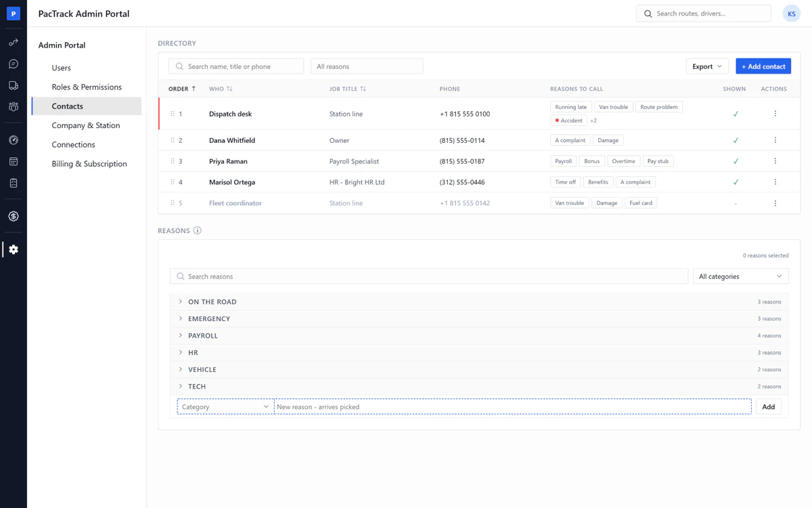Click the Accident reason tag

(x=568, y=121)
